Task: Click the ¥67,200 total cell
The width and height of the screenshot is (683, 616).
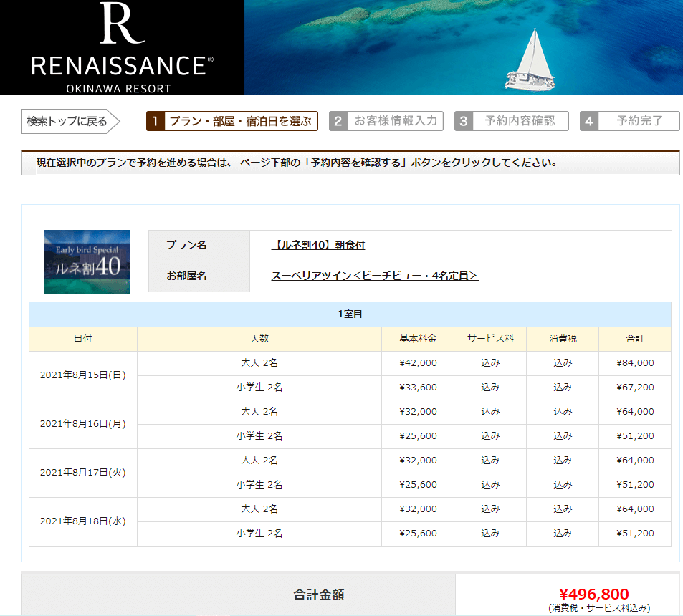Action: [x=635, y=388]
